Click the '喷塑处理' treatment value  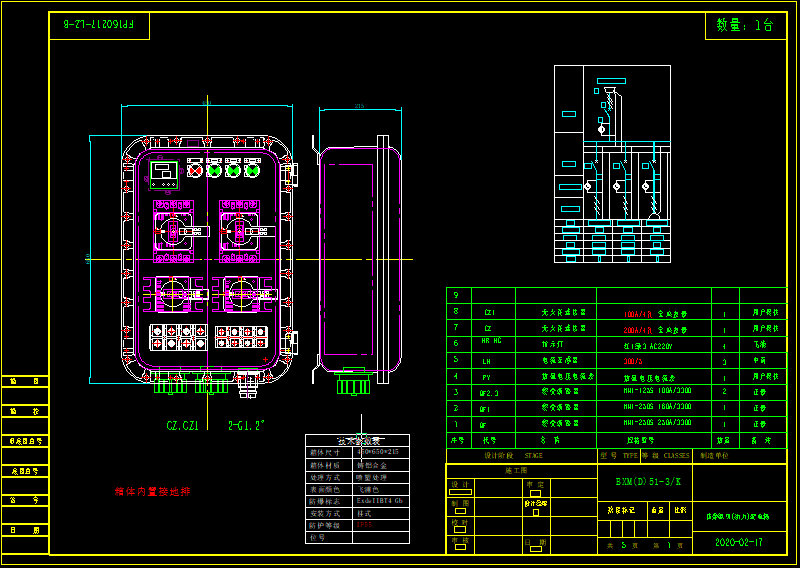click(371, 478)
